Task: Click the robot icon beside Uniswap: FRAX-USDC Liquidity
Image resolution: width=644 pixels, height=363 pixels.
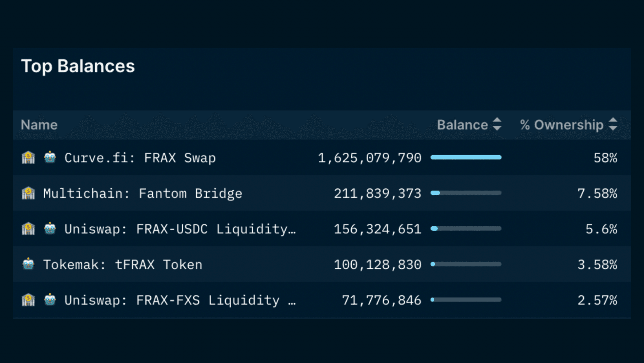Action: (x=50, y=228)
